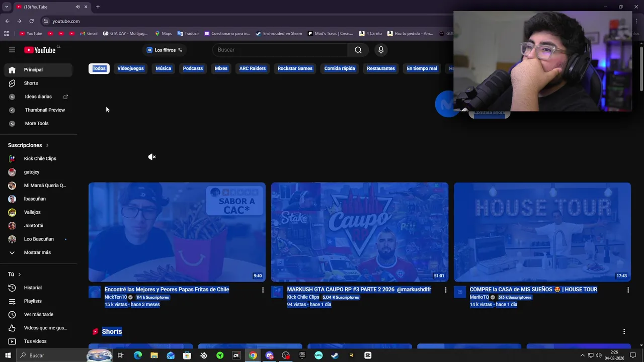This screenshot has width=644, height=362.
Task: Click into the Buscar search field
Action: tap(280, 50)
